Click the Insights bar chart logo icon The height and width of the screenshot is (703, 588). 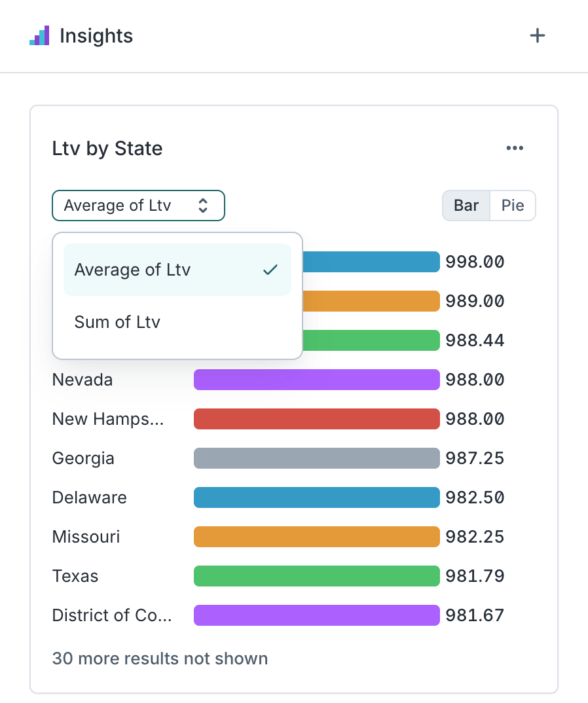click(x=39, y=35)
